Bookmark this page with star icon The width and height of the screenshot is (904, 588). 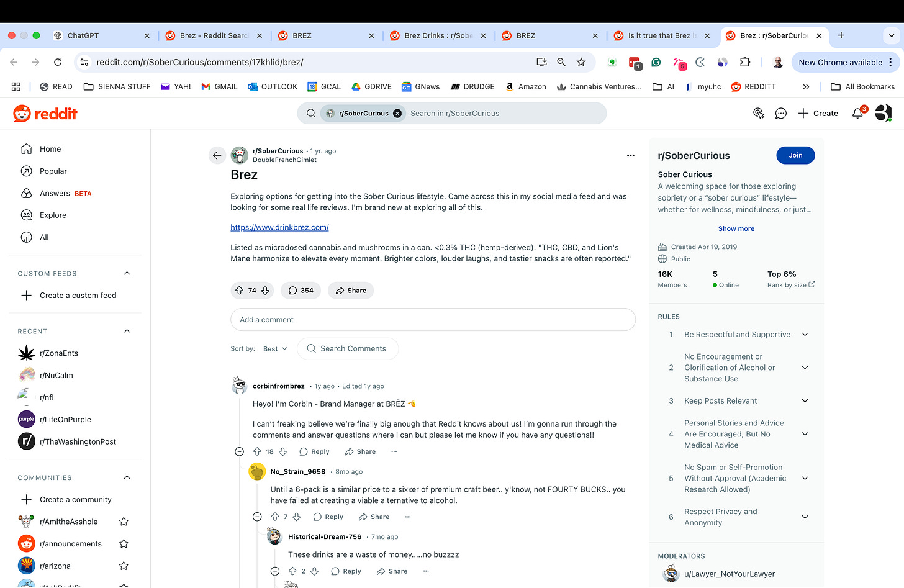(581, 62)
